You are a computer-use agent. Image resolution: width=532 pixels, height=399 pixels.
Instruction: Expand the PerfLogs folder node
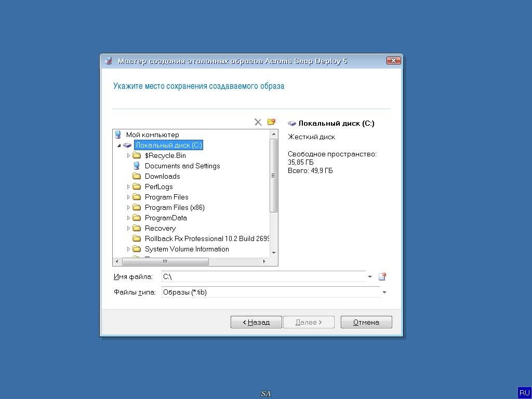(x=128, y=187)
